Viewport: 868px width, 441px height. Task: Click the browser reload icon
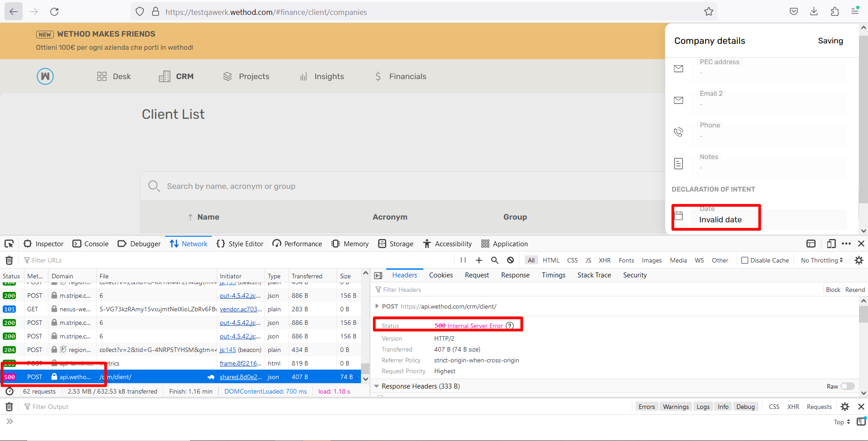point(54,12)
